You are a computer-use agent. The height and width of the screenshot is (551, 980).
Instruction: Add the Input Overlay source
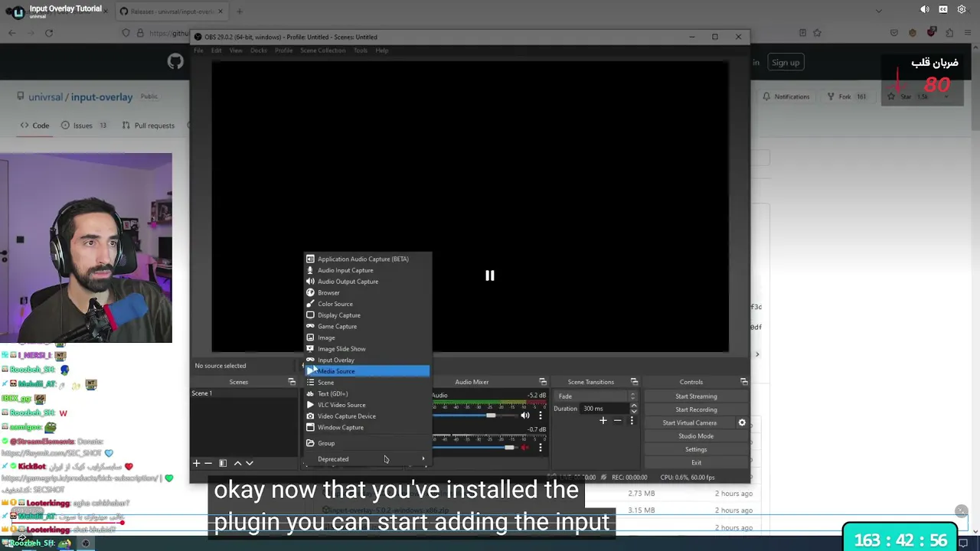[x=367, y=360]
